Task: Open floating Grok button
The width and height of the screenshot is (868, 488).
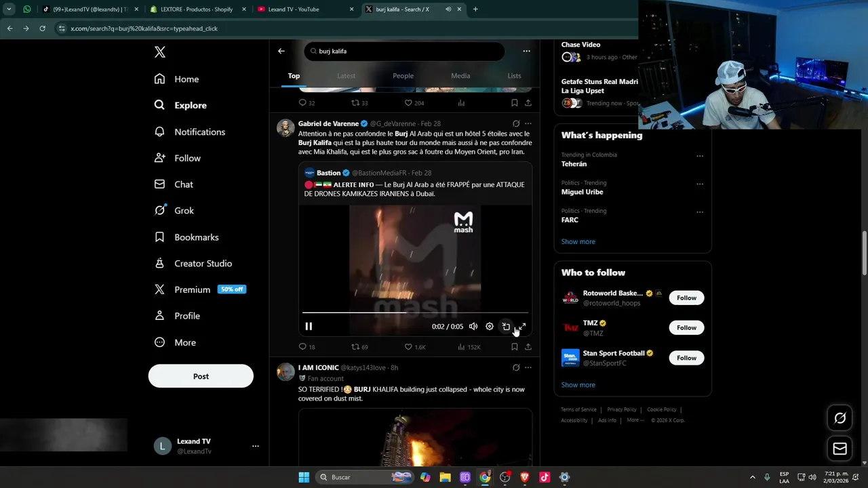Action: click(x=840, y=418)
